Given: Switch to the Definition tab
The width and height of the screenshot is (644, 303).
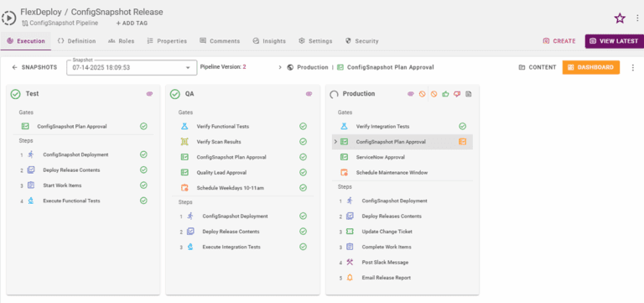Looking at the screenshot, I should point(77,41).
